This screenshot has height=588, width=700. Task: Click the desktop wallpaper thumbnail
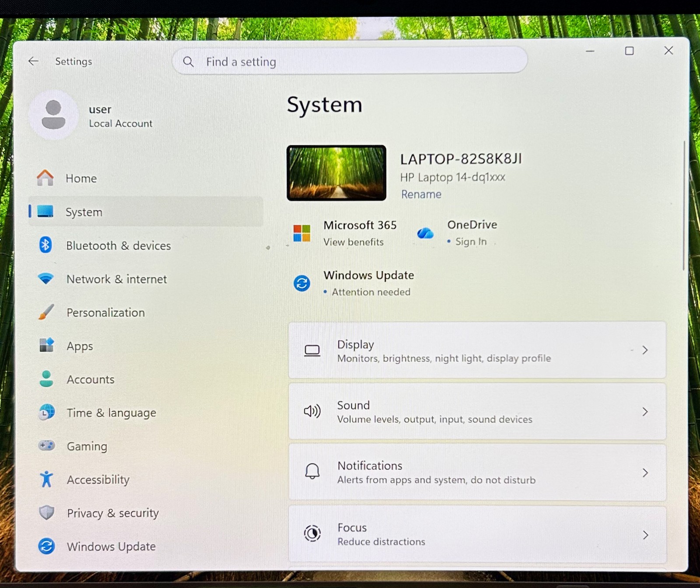[336, 173]
